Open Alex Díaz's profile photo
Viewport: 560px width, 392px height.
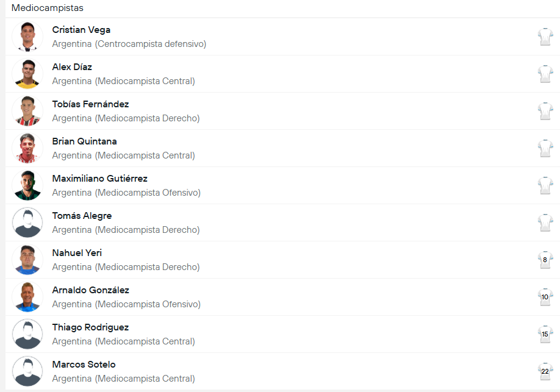click(27, 74)
